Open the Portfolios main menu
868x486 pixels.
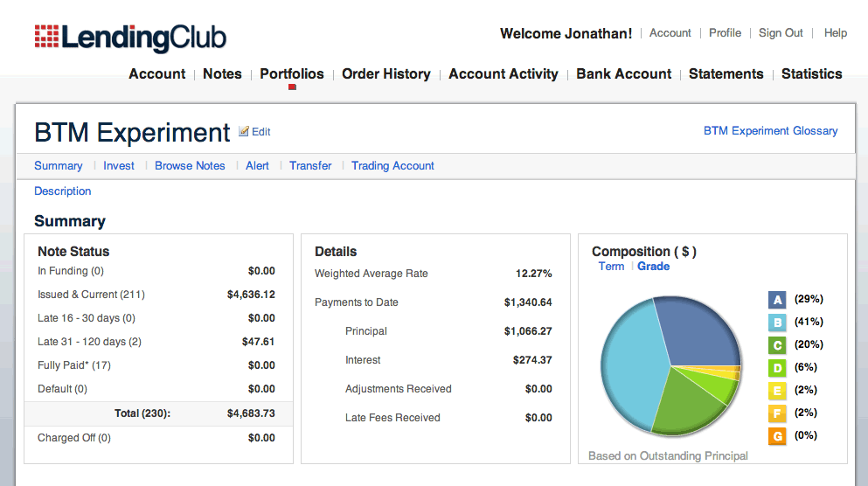click(x=292, y=73)
